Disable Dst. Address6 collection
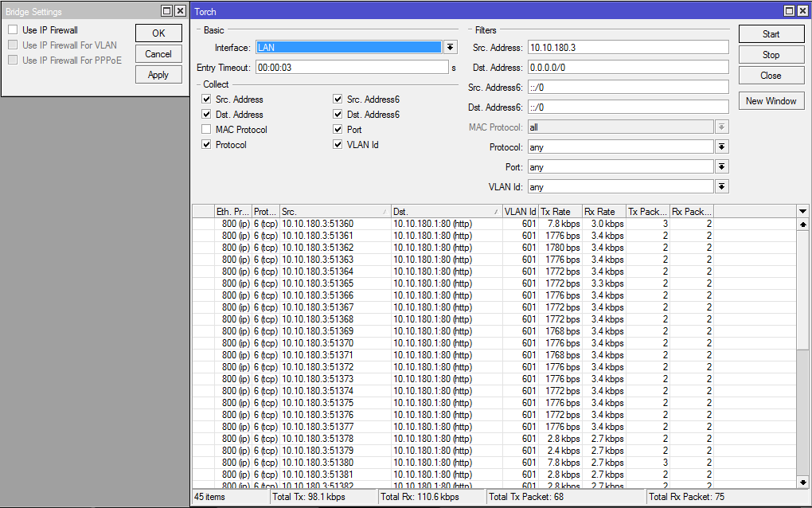Viewport: 812px width, 508px height. tap(338, 114)
